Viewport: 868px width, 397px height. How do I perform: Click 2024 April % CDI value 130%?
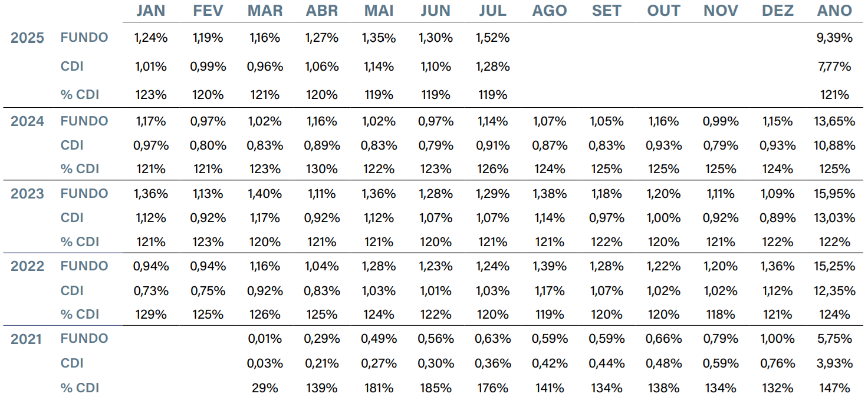322,169
